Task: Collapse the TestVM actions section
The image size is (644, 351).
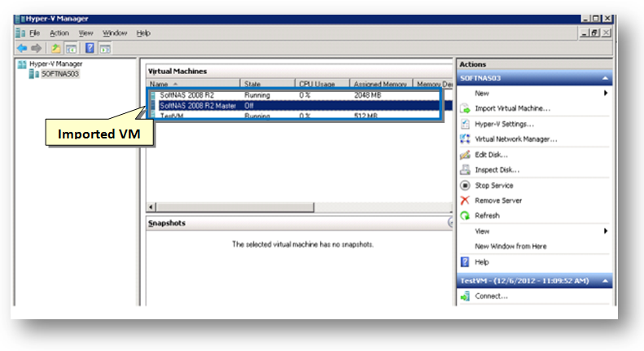Action: tap(605, 281)
